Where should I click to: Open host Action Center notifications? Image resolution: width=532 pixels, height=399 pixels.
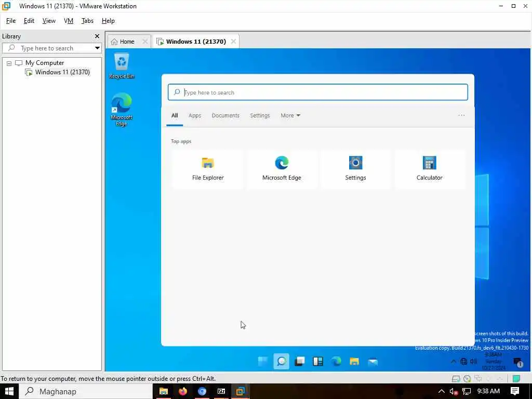[515, 391]
